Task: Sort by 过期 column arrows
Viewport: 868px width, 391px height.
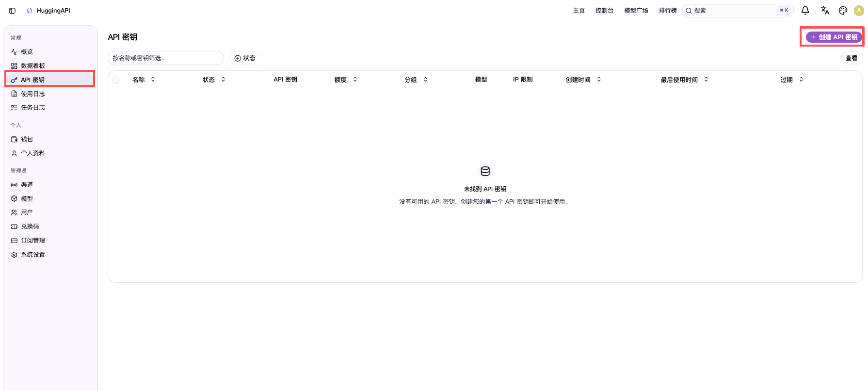Action: (x=801, y=80)
